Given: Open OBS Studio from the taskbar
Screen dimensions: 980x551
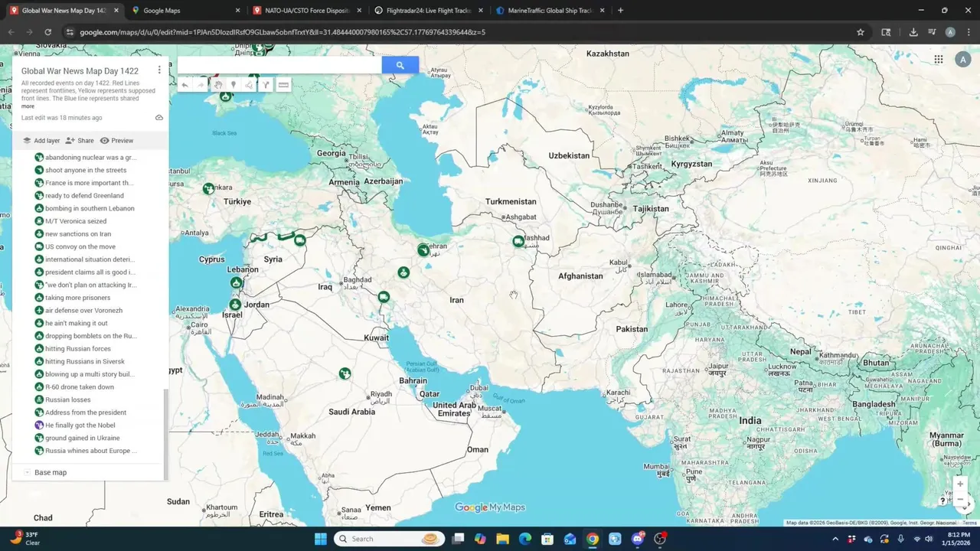Looking at the screenshot, I should pos(660,539).
